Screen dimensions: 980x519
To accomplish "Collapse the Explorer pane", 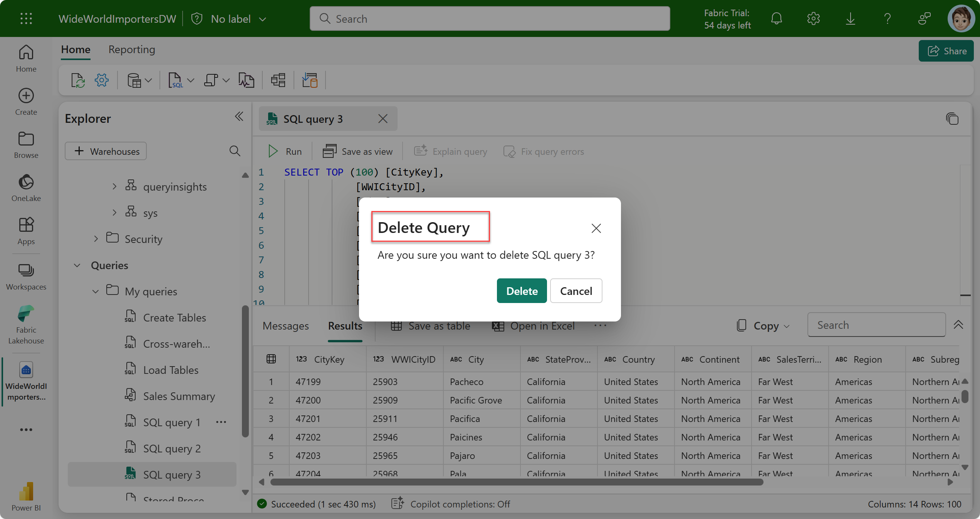I will point(239,117).
